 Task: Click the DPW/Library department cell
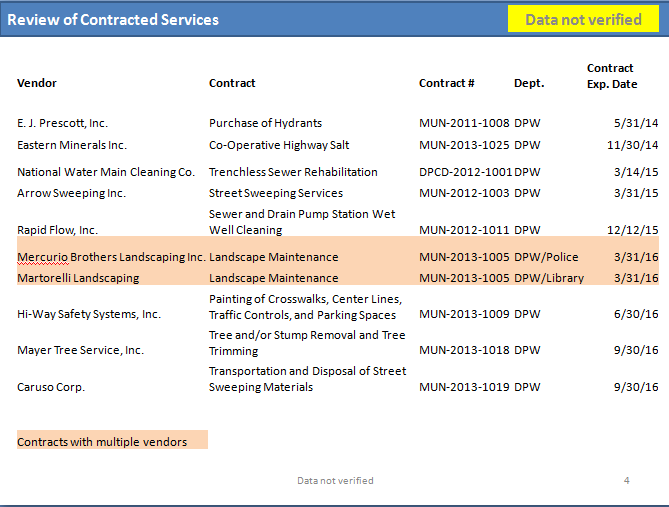click(549, 278)
